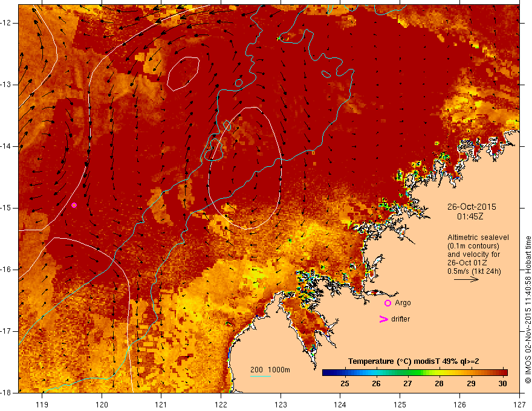
Task: Click the magenta drifter symbol in the legend
Action: [x=383, y=319]
